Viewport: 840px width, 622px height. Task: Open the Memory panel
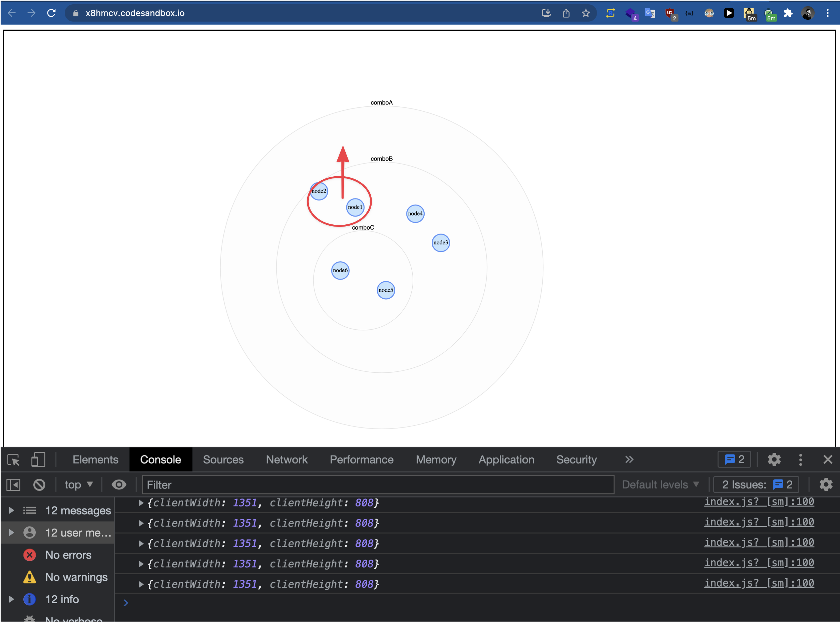(x=436, y=459)
